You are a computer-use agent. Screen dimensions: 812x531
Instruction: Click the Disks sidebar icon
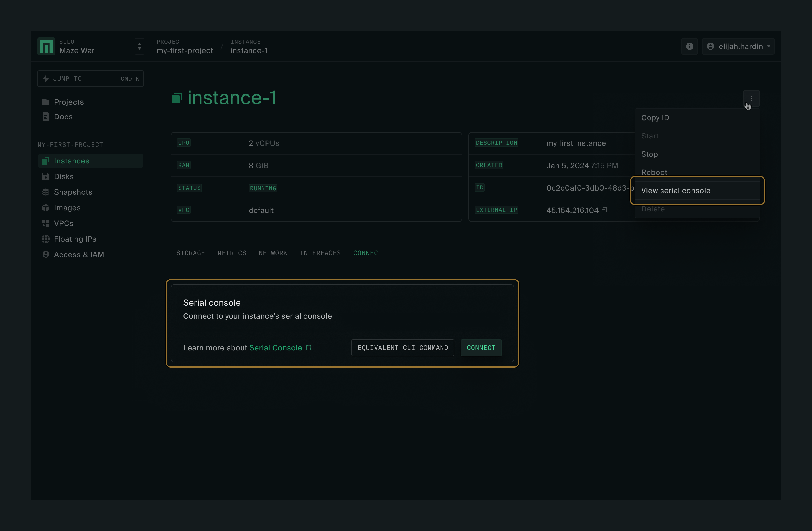[x=46, y=176]
